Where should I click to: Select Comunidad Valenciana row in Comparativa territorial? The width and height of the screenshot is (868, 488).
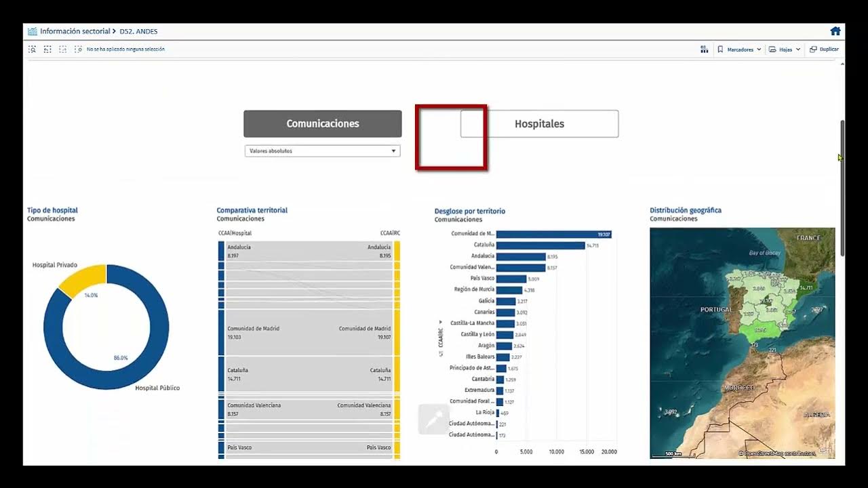[309, 409]
